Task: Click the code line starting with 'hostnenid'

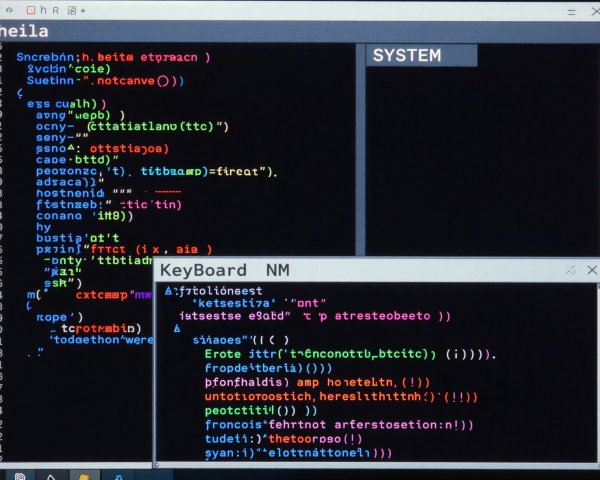Action: point(108,193)
